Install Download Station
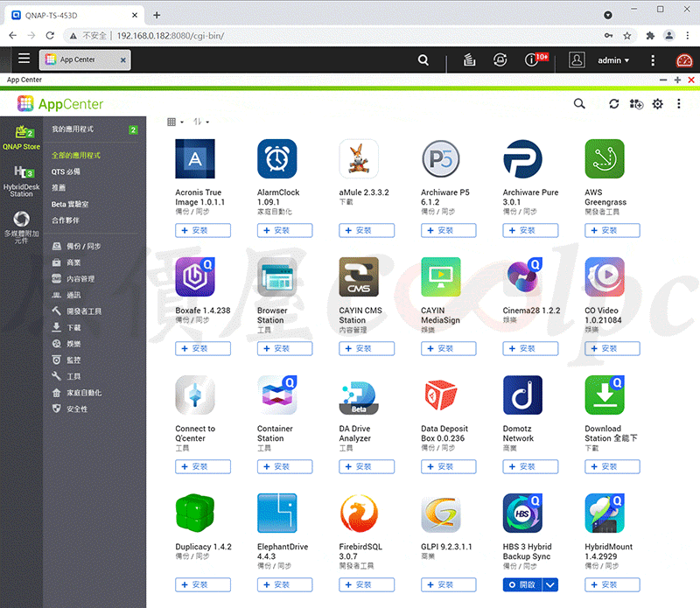700x608 pixels. pyautogui.click(x=612, y=466)
